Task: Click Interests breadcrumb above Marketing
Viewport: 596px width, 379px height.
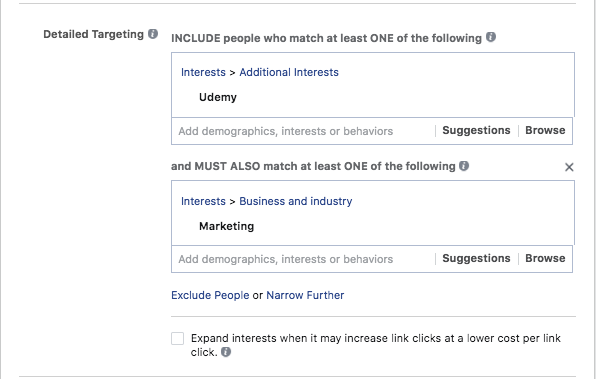Action: [x=203, y=201]
